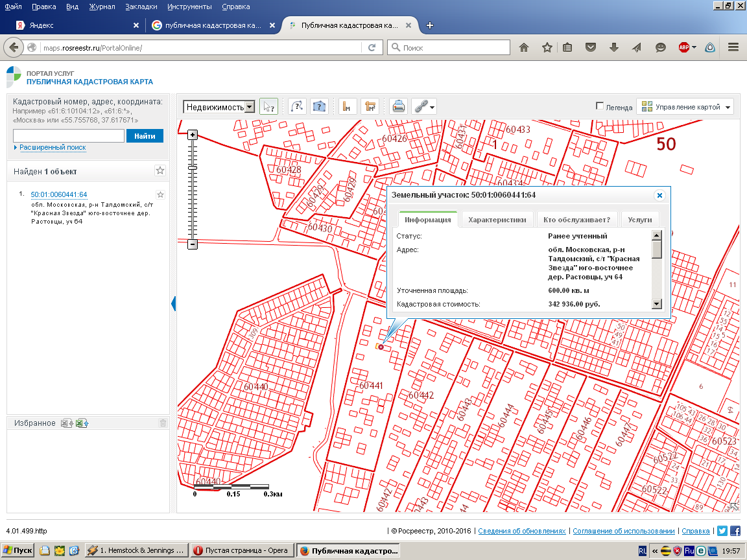Open Сведения об обновлениях link
Image resolution: width=747 pixels, height=560 pixels.
pyautogui.click(x=521, y=530)
